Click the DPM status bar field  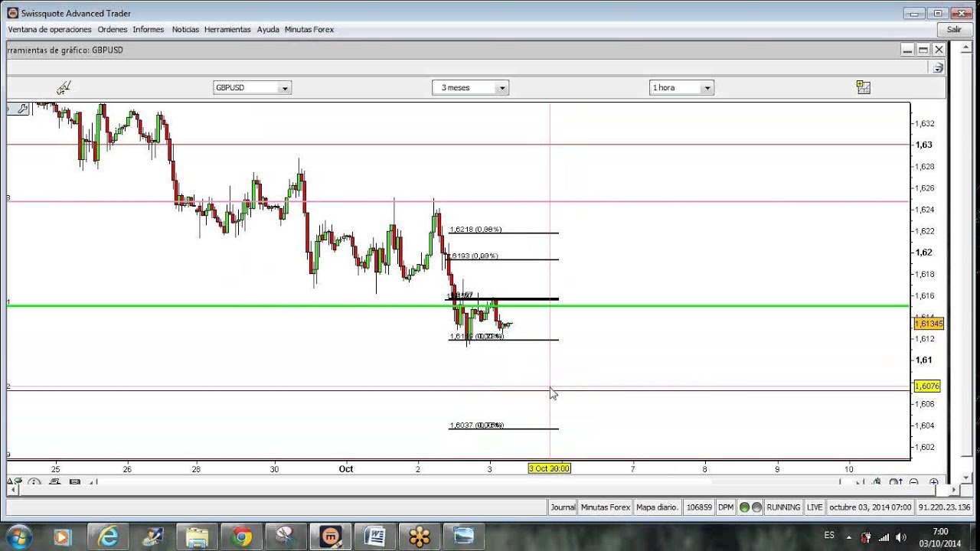(726, 507)
